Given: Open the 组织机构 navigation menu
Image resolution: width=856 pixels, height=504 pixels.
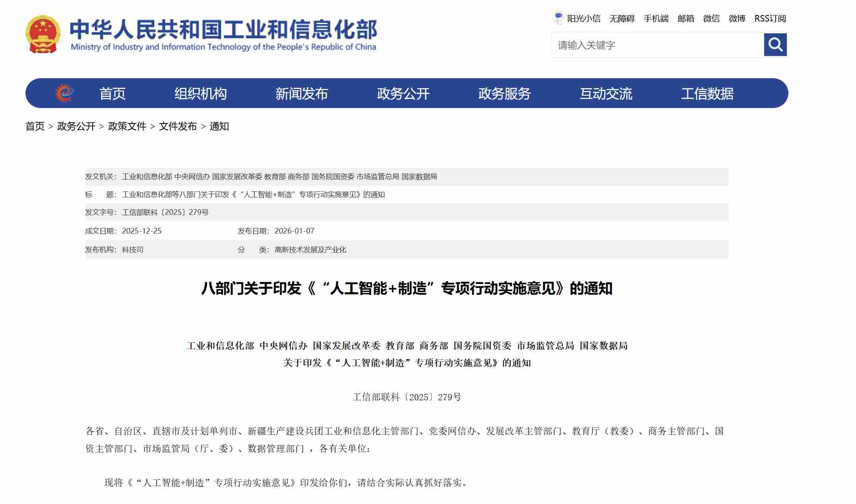Looking at the screenshot, I should [200, 94].
